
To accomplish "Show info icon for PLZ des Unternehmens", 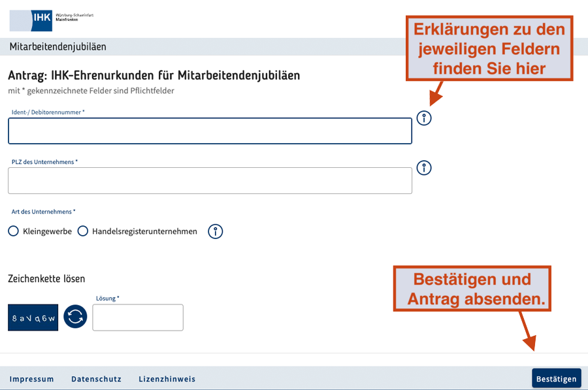I will point(424,168).
